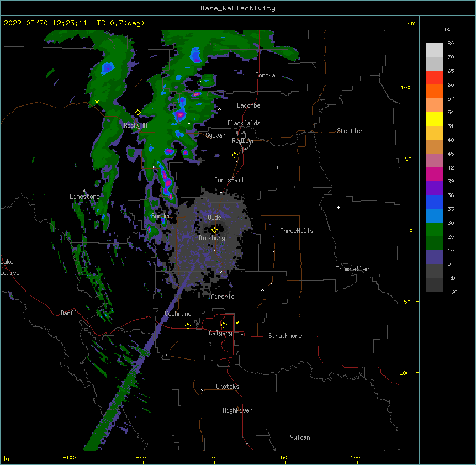
Task: Click the km unit label at top right
Action: click(x=411, y=23)
